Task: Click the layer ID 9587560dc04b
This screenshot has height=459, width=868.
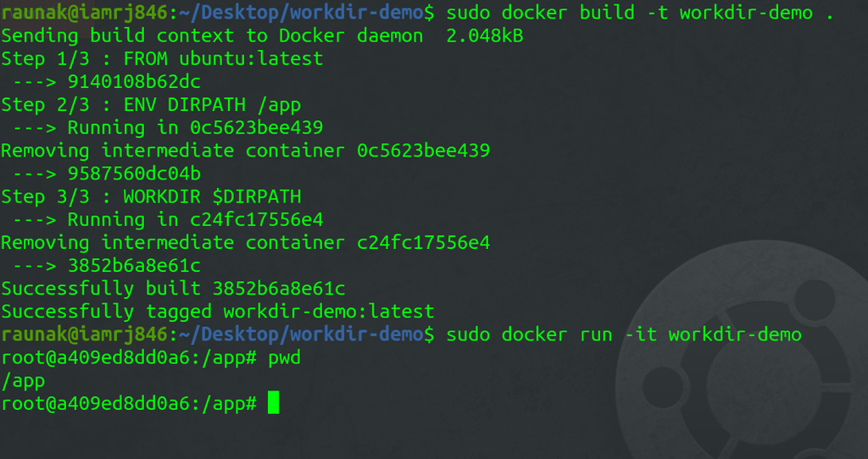Action: click(x=134, y=174)
